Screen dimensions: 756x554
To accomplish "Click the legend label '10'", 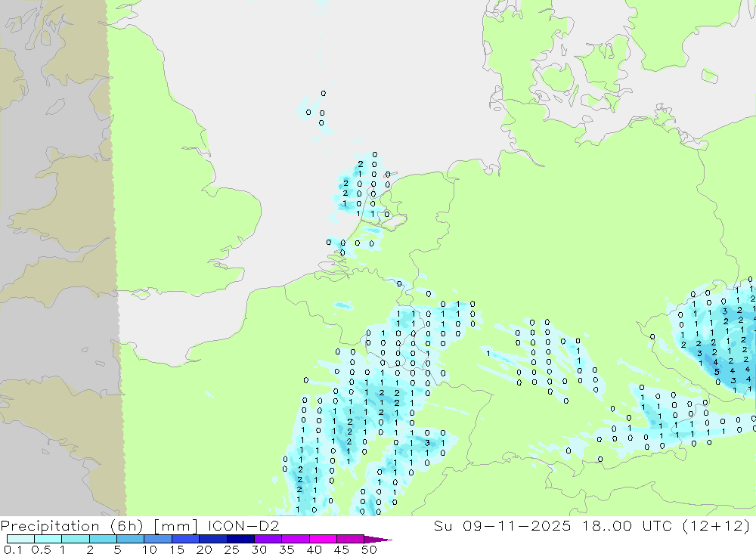I will pos(150,549).
